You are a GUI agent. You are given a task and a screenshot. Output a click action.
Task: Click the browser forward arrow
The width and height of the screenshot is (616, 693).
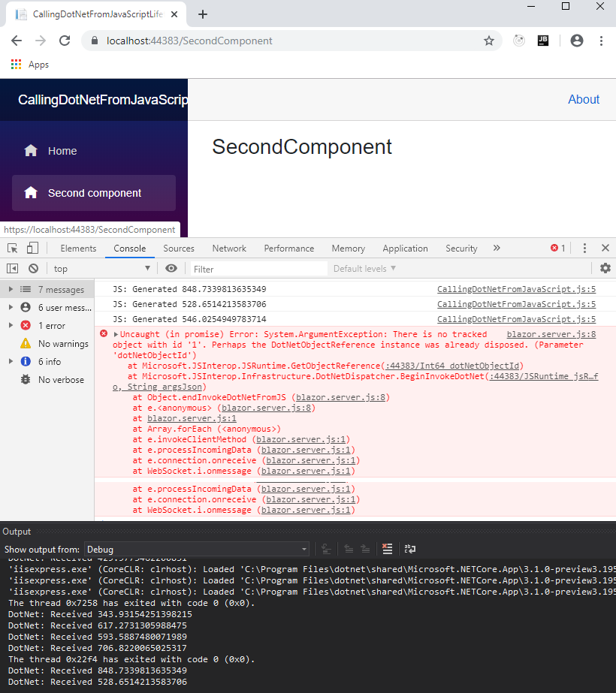(41, 41)
